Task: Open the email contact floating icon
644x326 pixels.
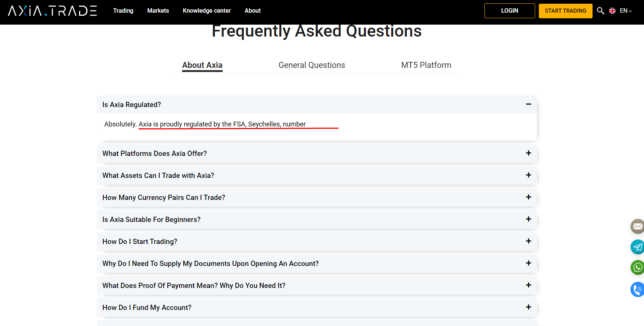Action: pos(637,226)
